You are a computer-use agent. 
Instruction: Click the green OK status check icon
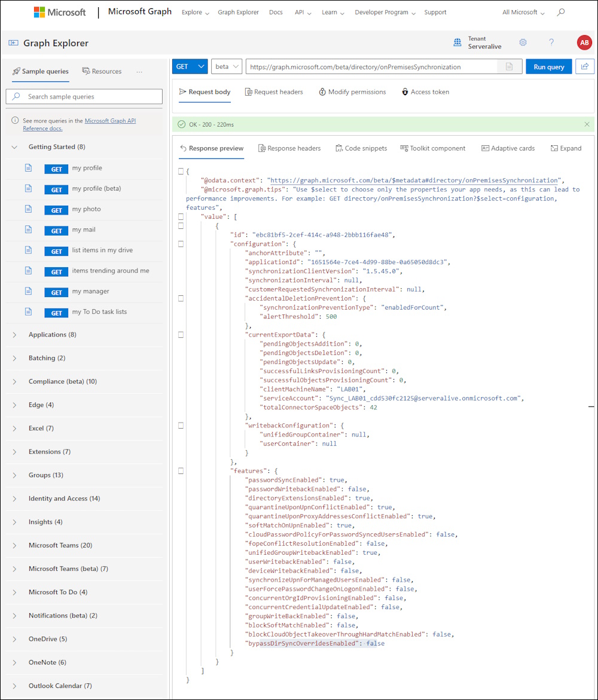pyautogui.click(x=181, y=124)
